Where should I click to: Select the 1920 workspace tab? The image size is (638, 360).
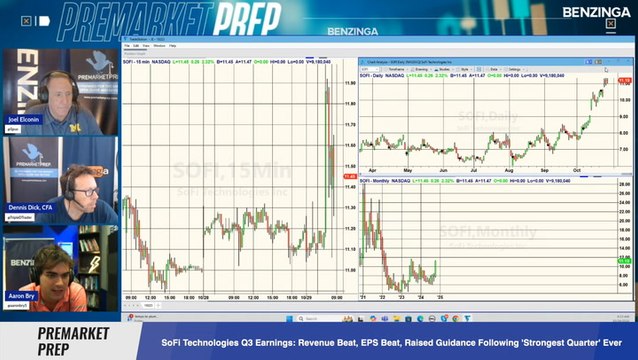148,305
